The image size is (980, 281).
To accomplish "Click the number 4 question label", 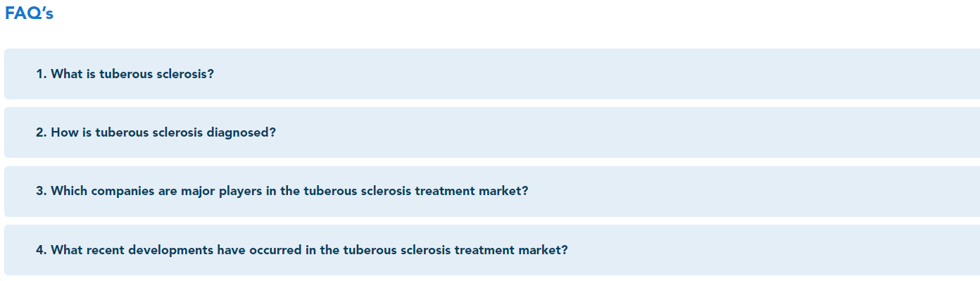I will pyautogui.click(x=302, y=250).
